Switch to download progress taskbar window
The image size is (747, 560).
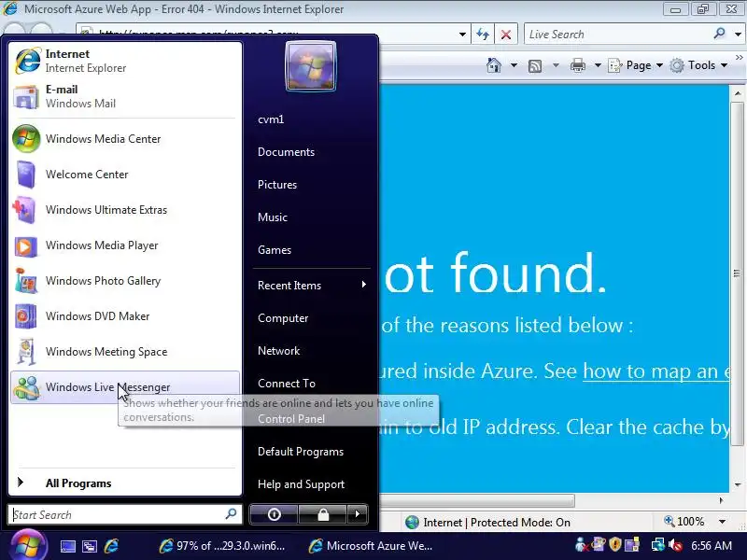point(222,546)
